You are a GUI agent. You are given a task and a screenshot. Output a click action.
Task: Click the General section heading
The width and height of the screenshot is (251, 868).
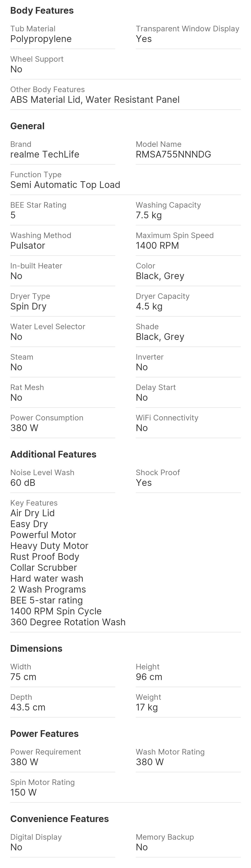click(27, 126)
